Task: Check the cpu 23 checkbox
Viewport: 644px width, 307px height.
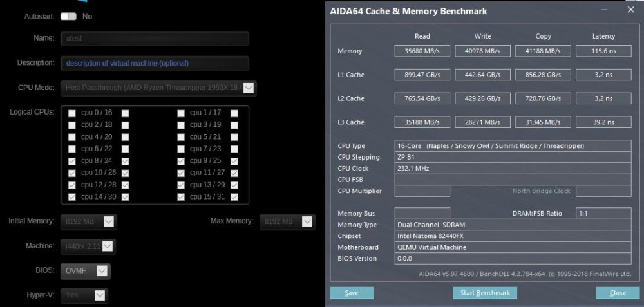Action: (x=234, y=149)
